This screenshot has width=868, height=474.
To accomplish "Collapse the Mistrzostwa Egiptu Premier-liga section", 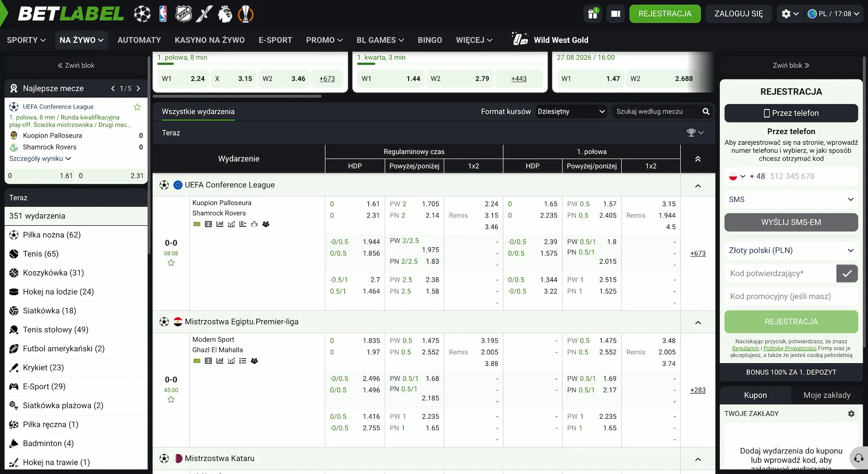I will [698, 322].
